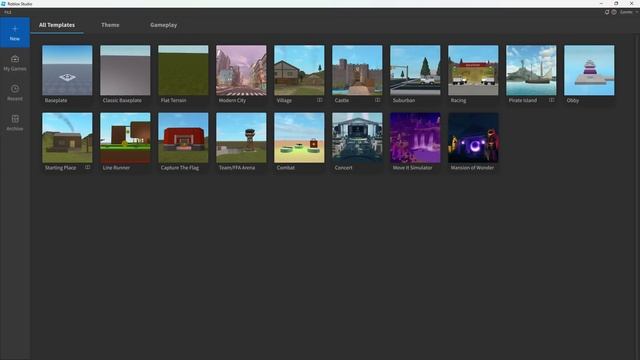Select the Starting Place template thumbnail
The height and width of the screenshot is (360, 640).
[x=67, y=138]
